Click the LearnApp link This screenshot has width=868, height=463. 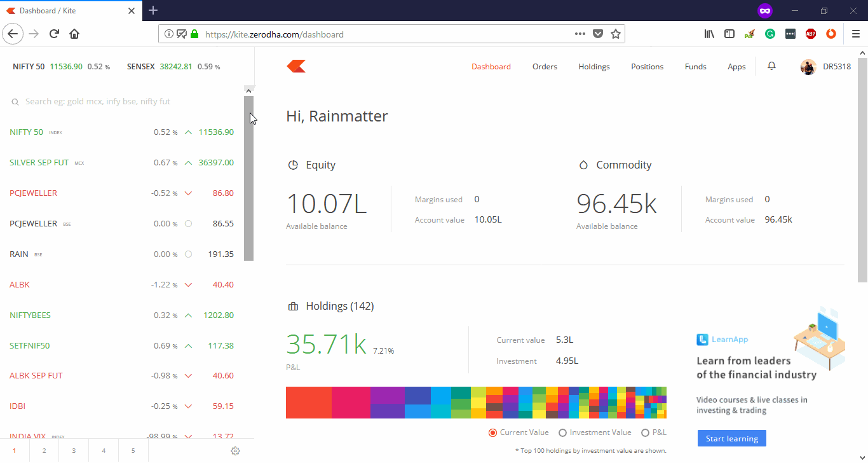[722, 340]
